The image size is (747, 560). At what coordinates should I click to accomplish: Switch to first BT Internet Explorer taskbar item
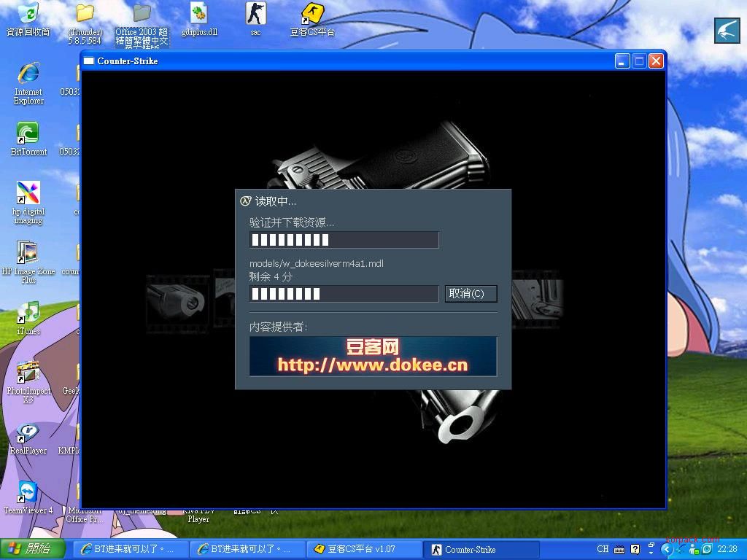pos(128,549)
